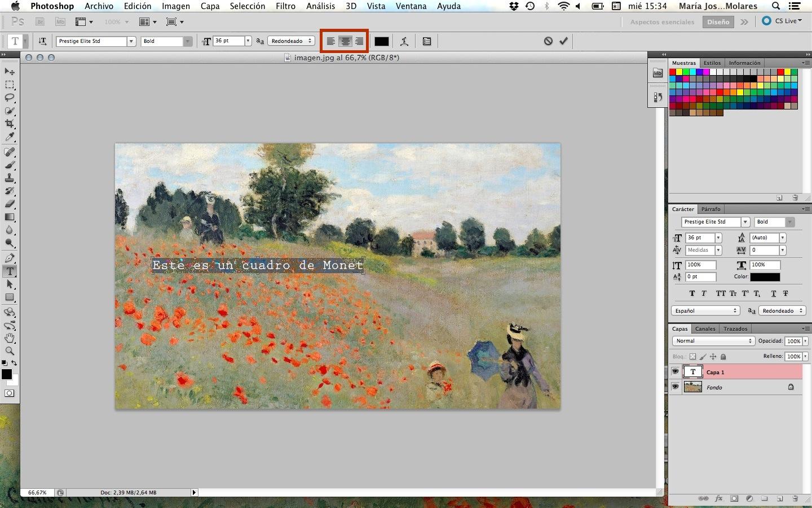812x508 pixels.
Task: Open the Español language dropdown
Action: coord(705,311)
